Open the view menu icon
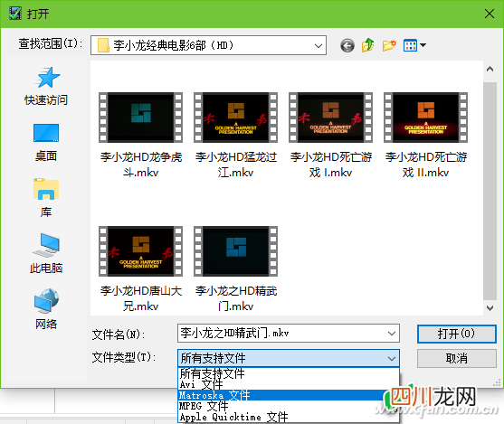 point(410,45)
